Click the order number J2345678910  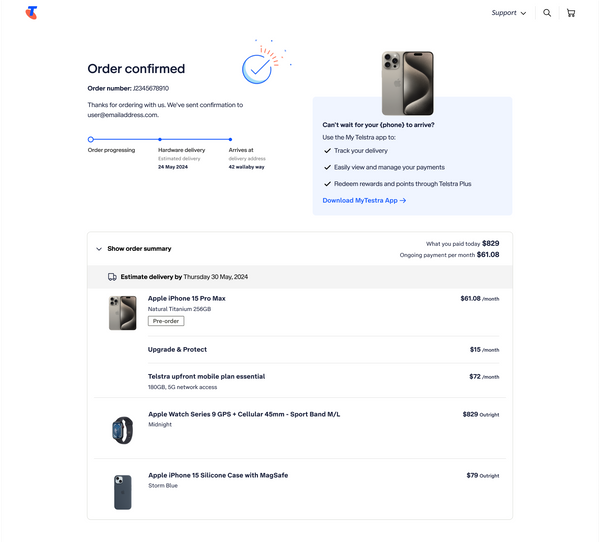tap(151, 88)
